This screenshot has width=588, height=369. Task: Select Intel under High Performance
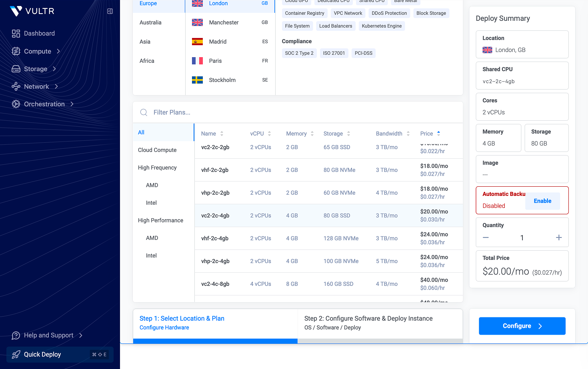click(x=164, y=255)
